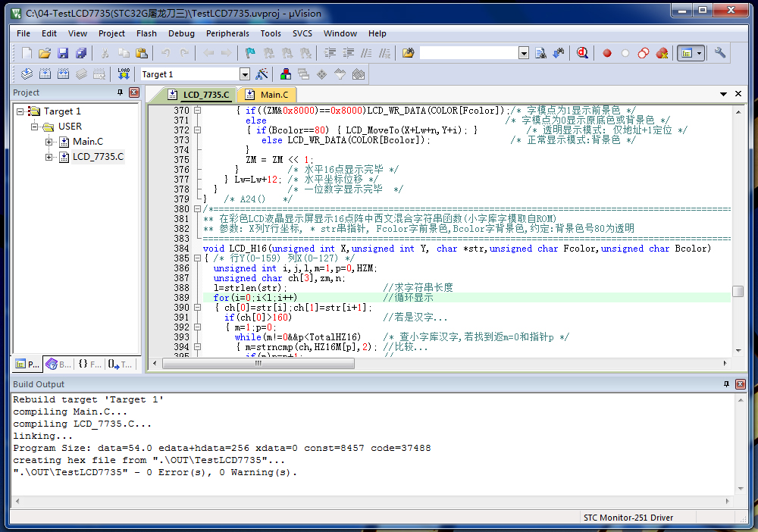Paste from clipboard icon
758x532 pixels.
[142, 53]
